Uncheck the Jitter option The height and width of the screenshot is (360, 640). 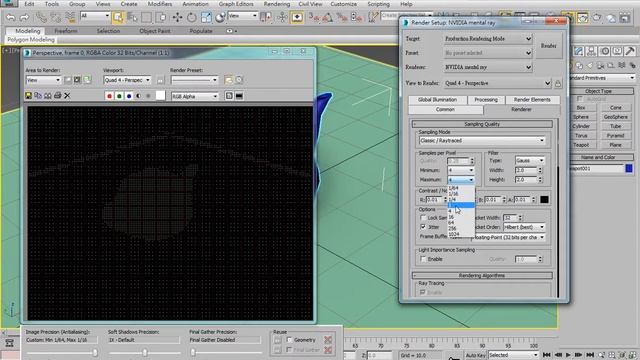coord(423,227)
